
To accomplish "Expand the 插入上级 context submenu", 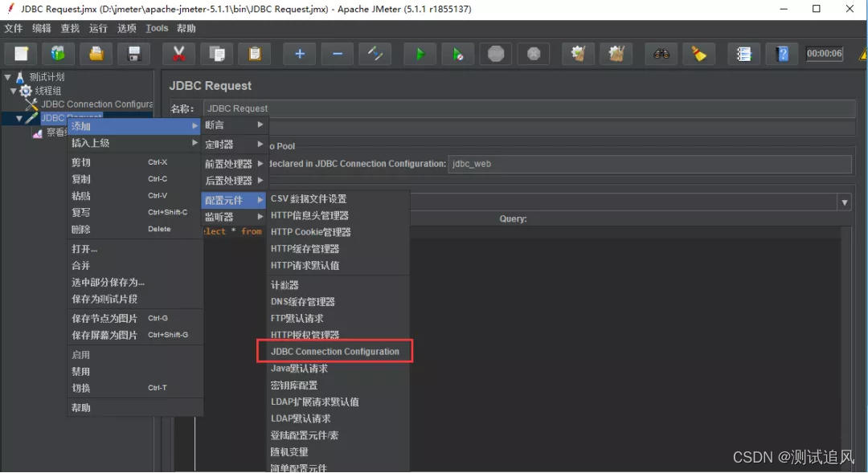I will pyautogui.click(x=134, y=143).
